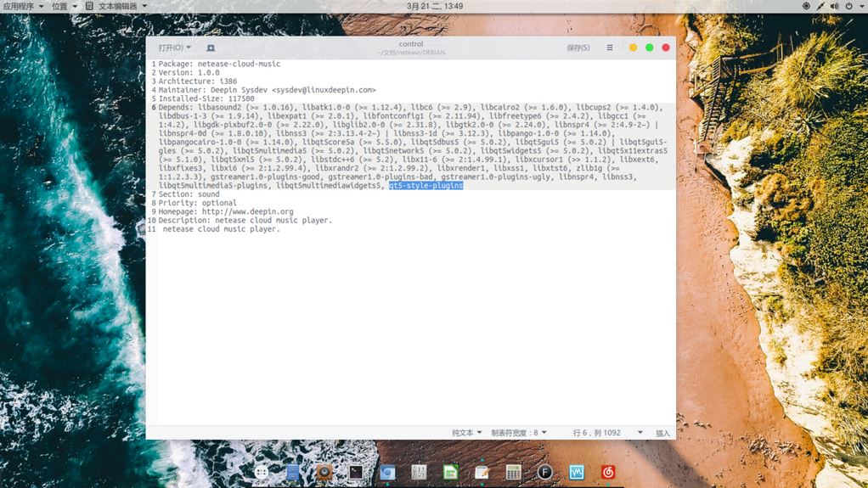Screen dimensions: 868x488
Task: Click 'gstreamer1.0-plugins-good' in Depends
Action: (x=265, y=177)
